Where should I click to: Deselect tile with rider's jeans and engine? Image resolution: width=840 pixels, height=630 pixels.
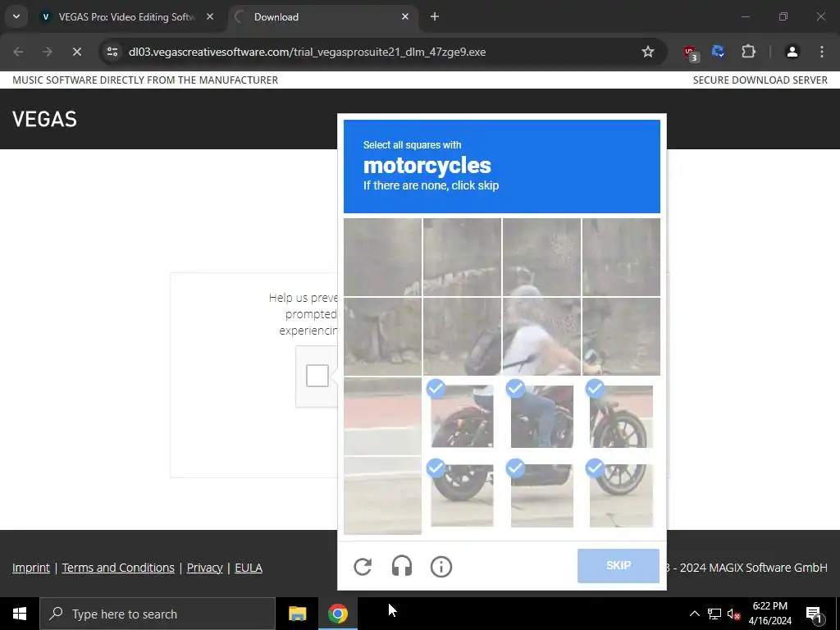541,416
